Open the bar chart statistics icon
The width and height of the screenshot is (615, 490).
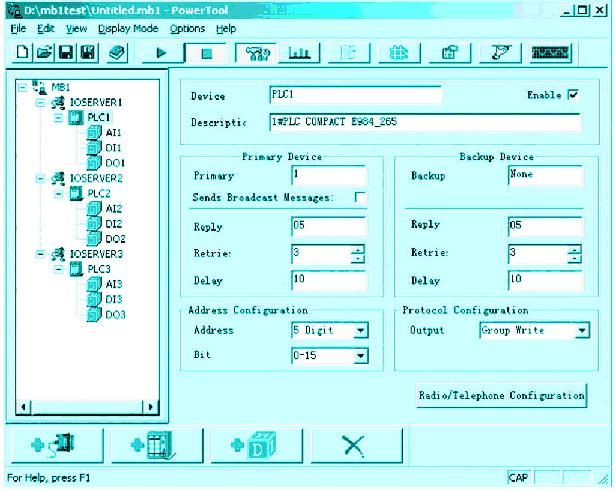point(299,53)
